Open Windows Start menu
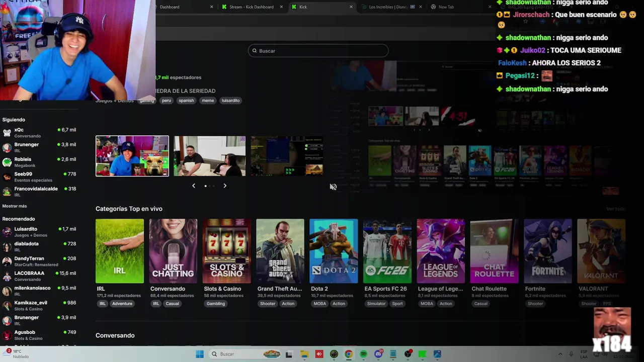 [200, 354]
